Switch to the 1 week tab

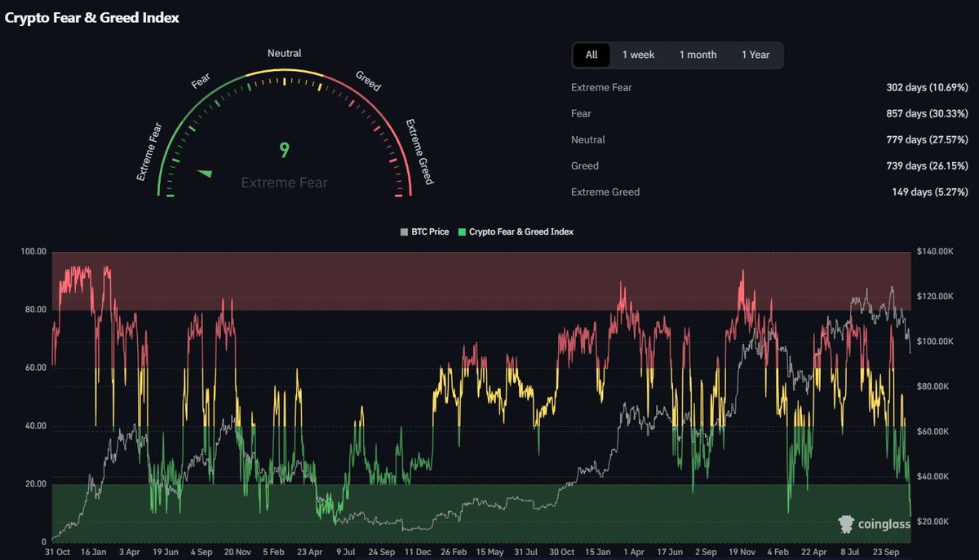click(639, 55)
